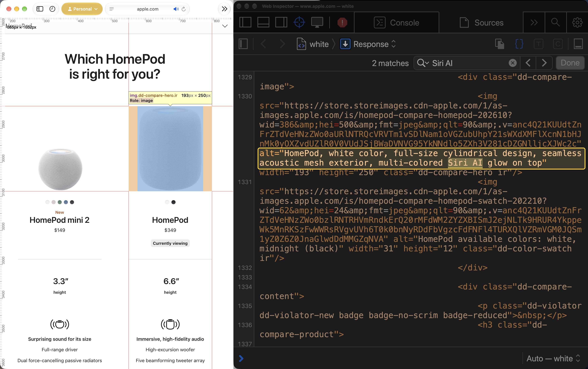Go to next search match

[x=544, y=63]
